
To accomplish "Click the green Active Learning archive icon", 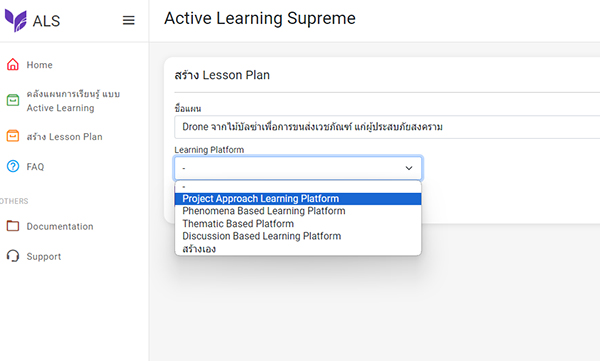I will coord(13,100).
